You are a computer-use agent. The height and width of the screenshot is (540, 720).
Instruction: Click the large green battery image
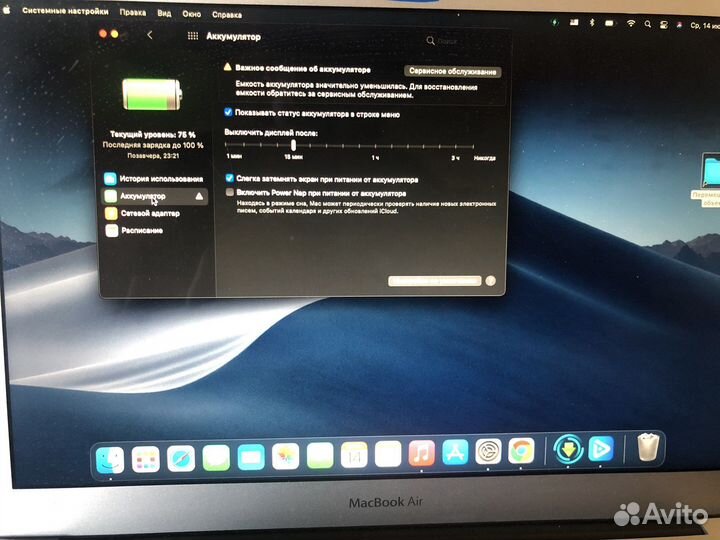click(x=152, y=94)
